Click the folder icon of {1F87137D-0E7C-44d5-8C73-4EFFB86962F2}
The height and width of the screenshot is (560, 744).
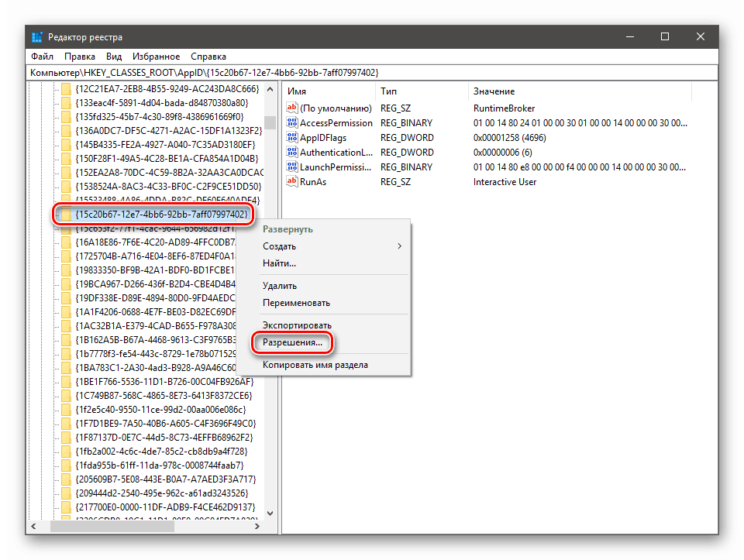click(x=66, y=437)
